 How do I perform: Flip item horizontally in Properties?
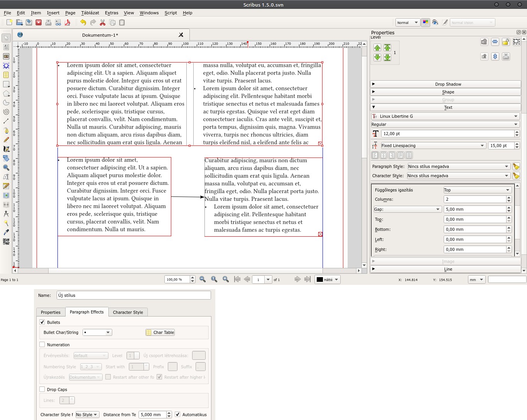[x=495, y=42]
